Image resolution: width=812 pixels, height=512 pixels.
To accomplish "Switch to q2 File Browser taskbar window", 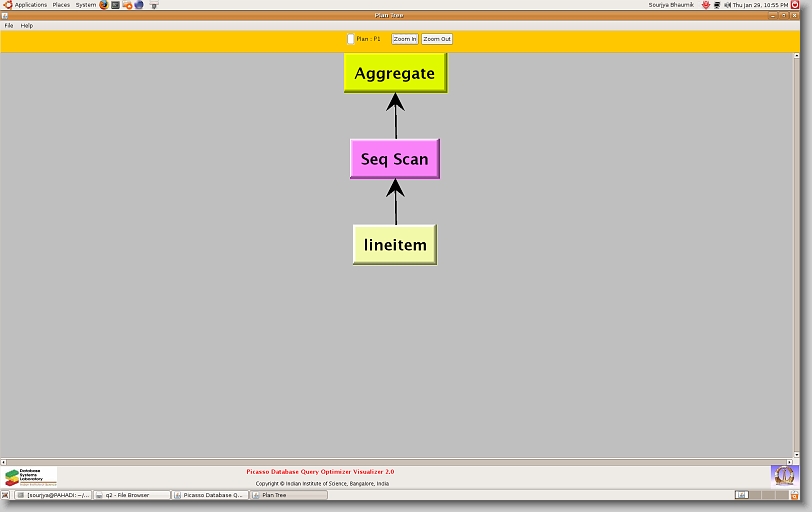I will pyautogui.click(x=132, y=495).
